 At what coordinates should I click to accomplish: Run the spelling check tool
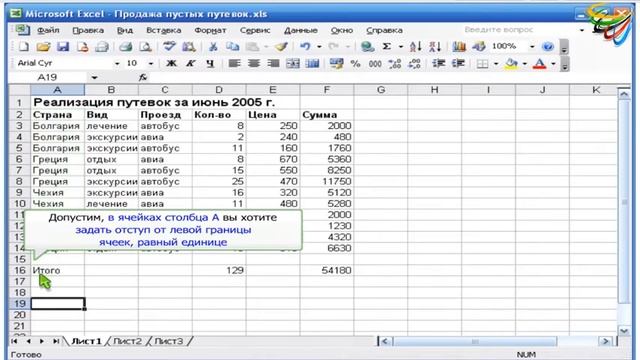169,47
